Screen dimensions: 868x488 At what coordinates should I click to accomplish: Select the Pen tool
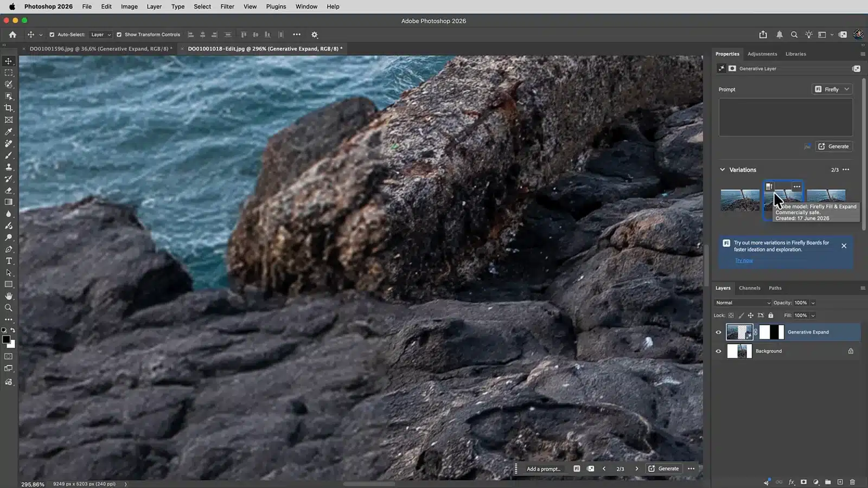(x=9, y=249)
